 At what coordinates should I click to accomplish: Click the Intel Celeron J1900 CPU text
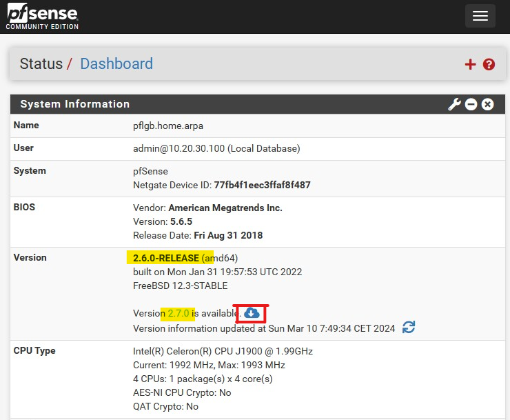coord(222,351)
